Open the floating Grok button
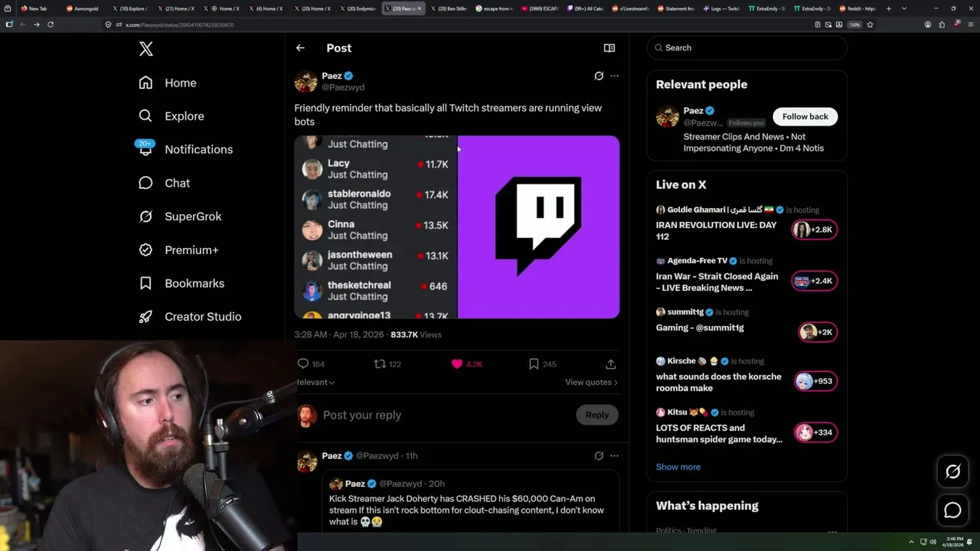This screenshot has height=551, width=980. (952, 472)
